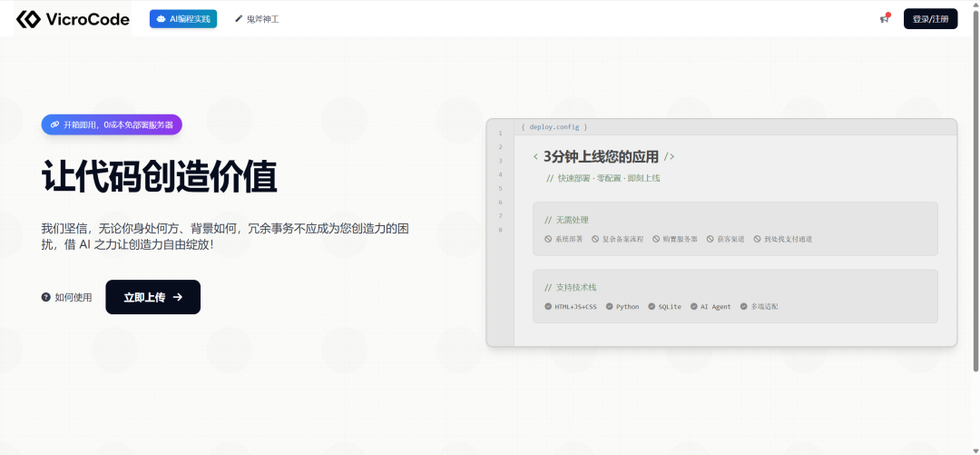
Task: Click the 系统部署 text
Action: [569, 239]
